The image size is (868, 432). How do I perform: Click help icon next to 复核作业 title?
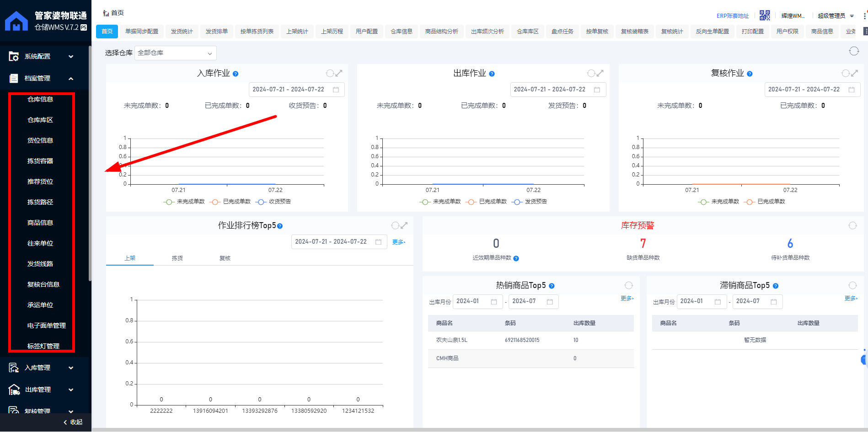[750, 74]
